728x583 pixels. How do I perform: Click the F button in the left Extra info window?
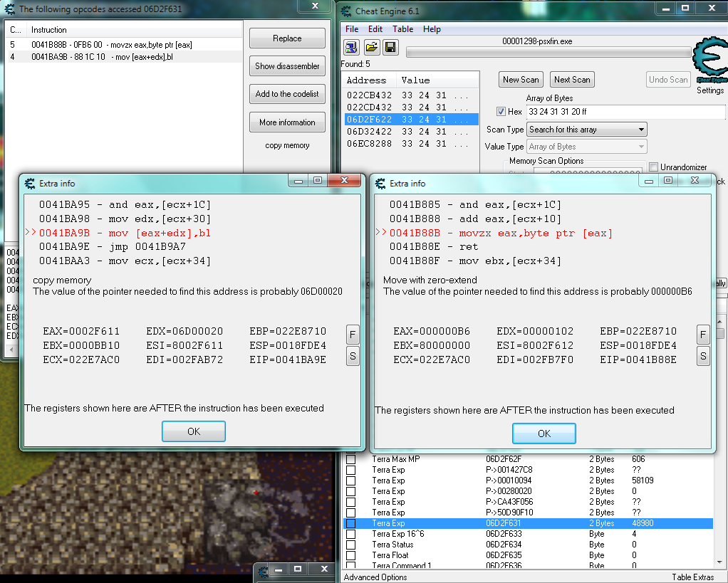[x=353, y=334]
